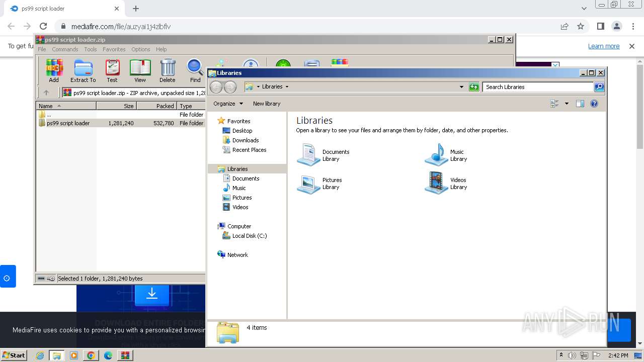Screen dimensions: 644x362
Task: Click the Test tool in WinRAR
Action: click(112, 70)
